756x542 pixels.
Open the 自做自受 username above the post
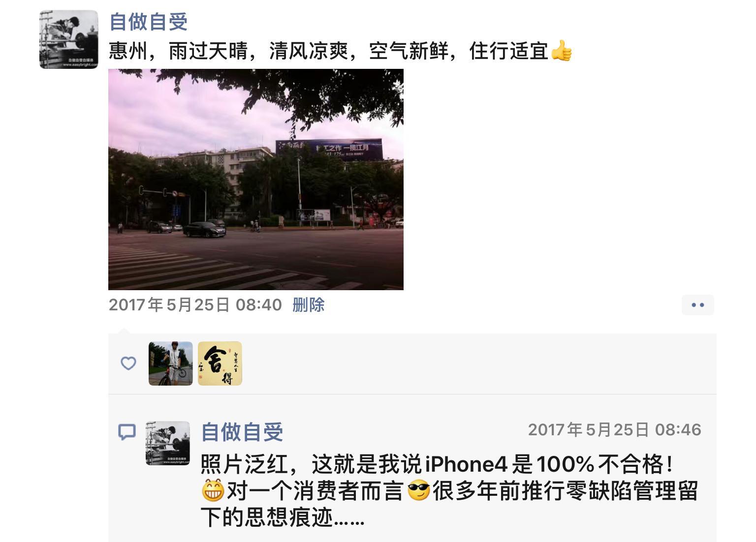(148, 22)
